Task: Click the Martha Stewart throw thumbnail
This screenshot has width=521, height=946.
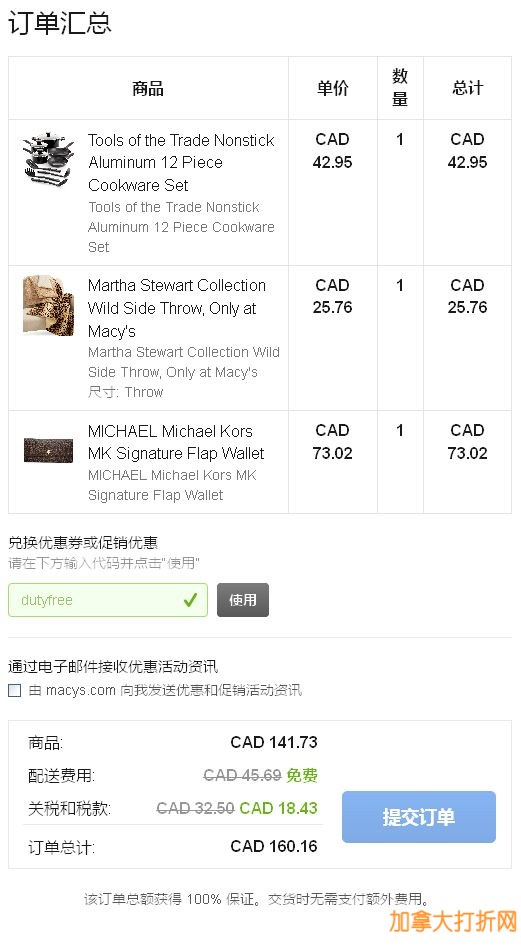Action: coord(48,305)
